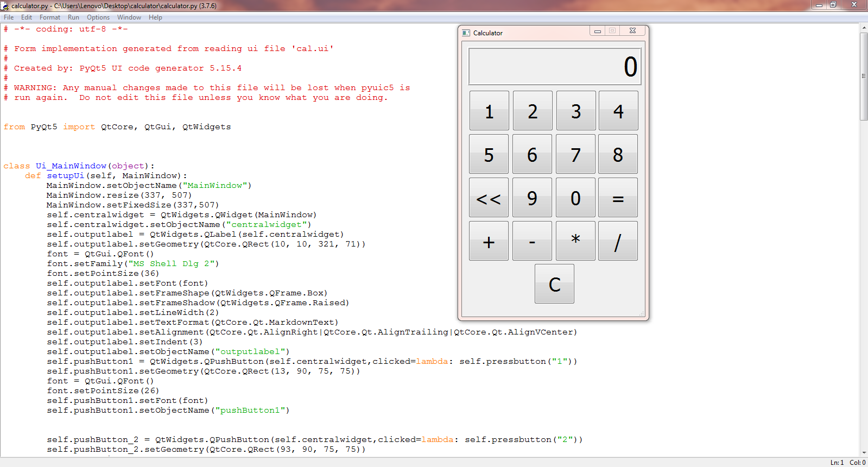This screenshot has width=868, height=467.
Task: Click 'font.setFamily("MS Shell Dlg 2")' line
Action: tap(133, 264)
